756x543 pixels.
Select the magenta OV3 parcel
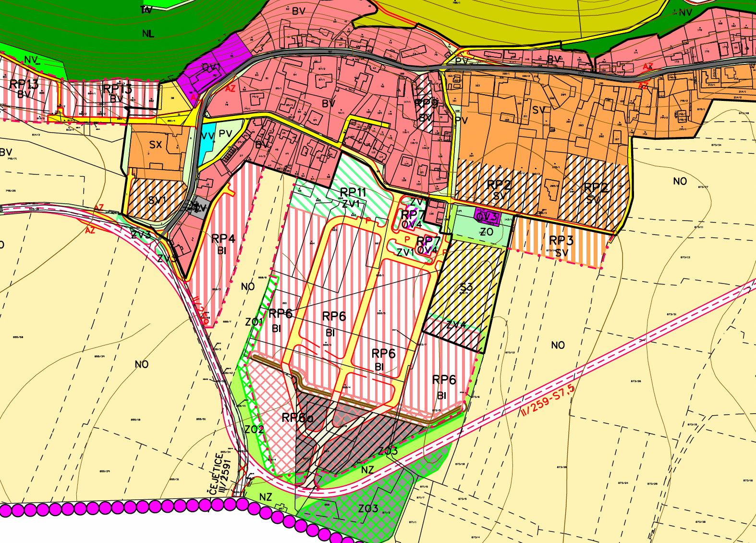coord(487,217)
